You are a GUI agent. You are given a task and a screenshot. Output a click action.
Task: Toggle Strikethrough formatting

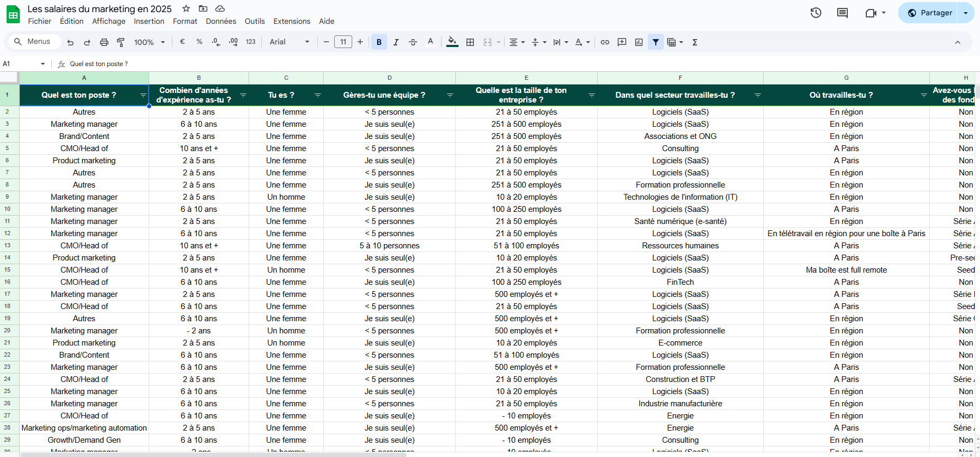pyautogui.click(x=413, y=42)
